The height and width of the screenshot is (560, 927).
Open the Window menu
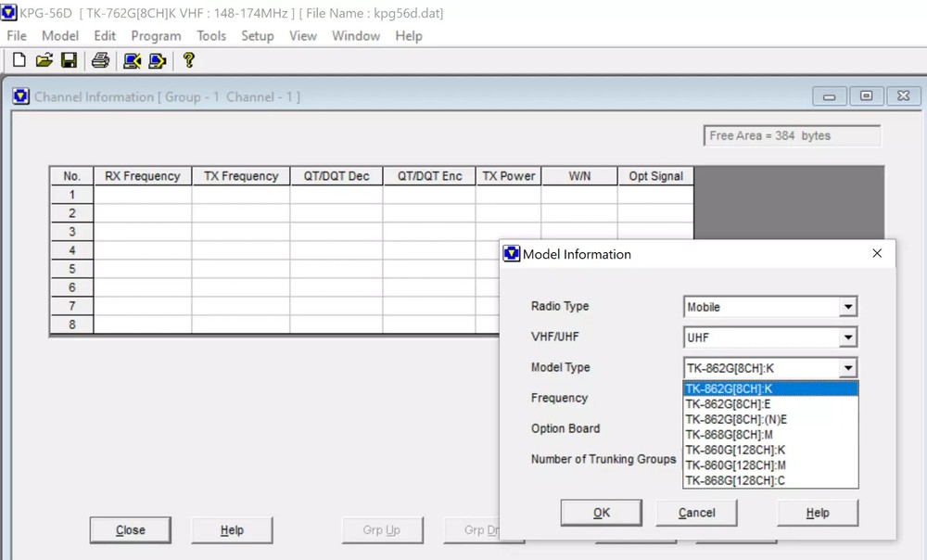coord(356,36)
